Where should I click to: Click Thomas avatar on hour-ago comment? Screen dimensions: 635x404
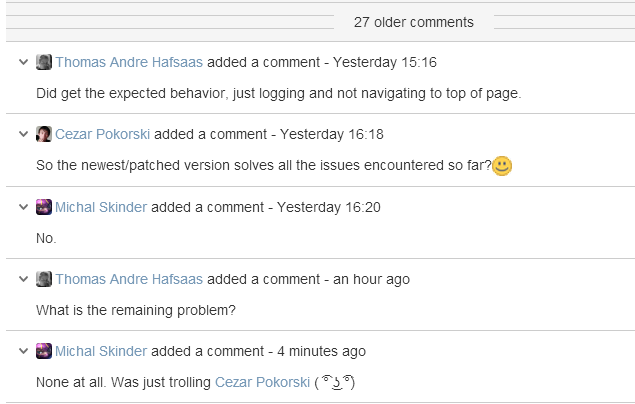click(x=44, y=279)
